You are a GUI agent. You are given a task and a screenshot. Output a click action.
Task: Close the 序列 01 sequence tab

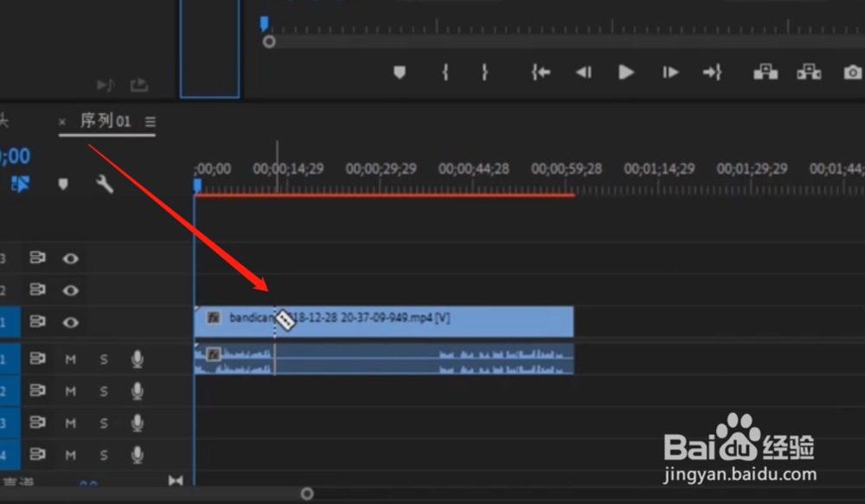(61, 122)
